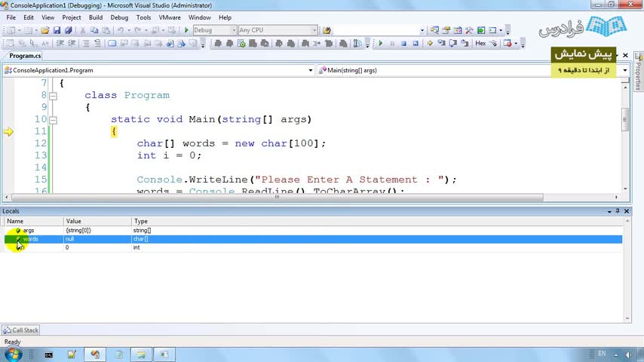This screenshot has height=362, width=644.
Task: Select the args row in Locals
Action: [313, 231]
